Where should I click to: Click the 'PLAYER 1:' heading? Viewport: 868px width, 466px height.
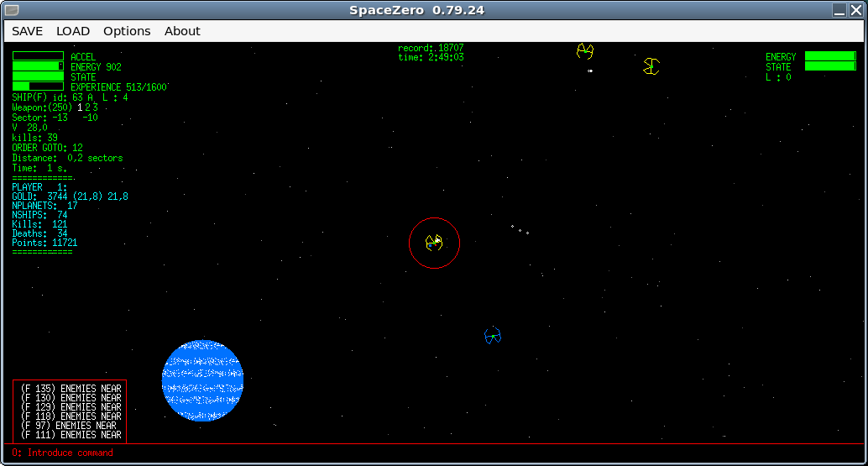point(39,187)
